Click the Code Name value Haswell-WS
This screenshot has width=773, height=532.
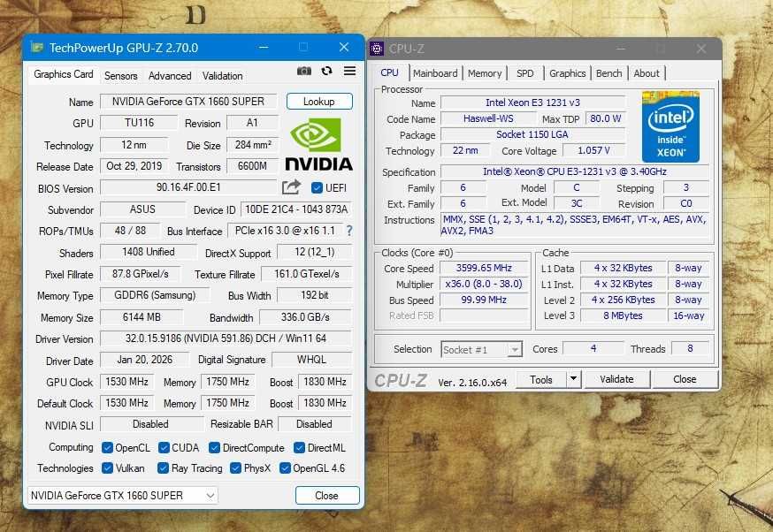488,118
